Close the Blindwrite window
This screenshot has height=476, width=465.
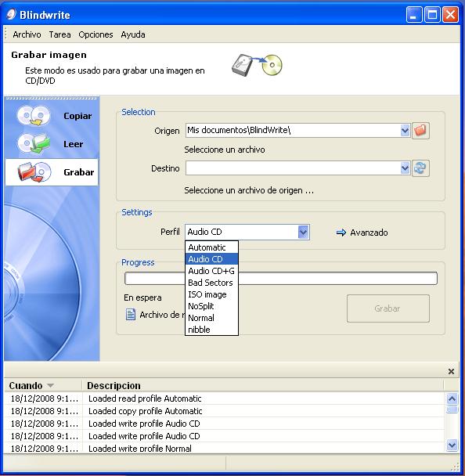pyautogui.click(x=450, y=15)
